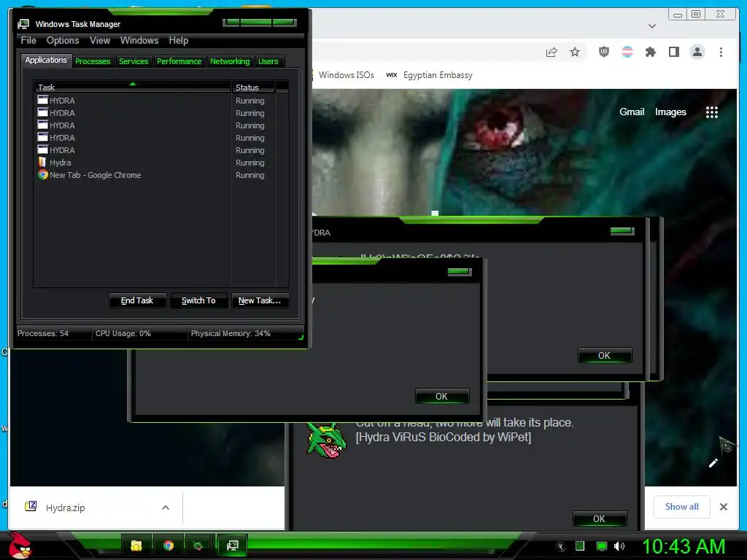Click the Hydra taskbar icon
Screen dimensions: 747x560
[x=198, y=545]
